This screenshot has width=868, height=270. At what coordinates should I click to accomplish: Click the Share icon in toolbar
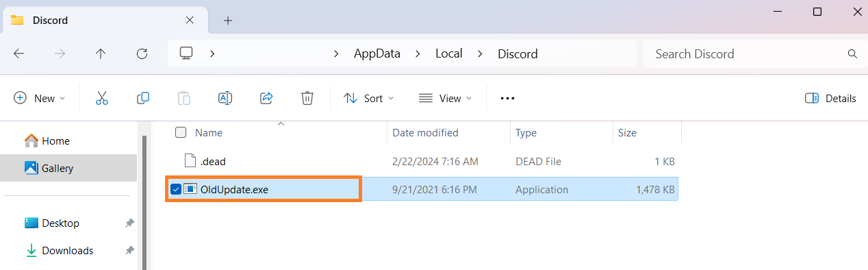point(266,98)
